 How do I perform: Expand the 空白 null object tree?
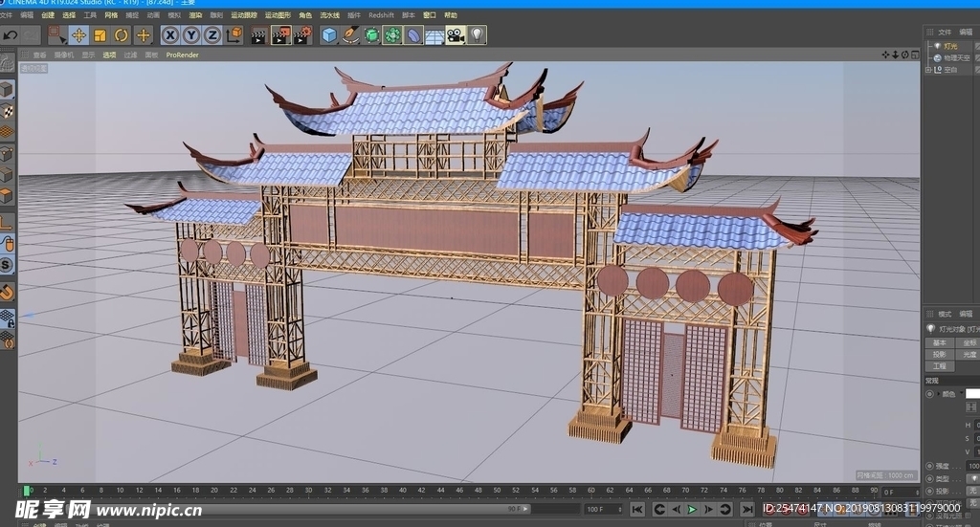pos(928,70)
